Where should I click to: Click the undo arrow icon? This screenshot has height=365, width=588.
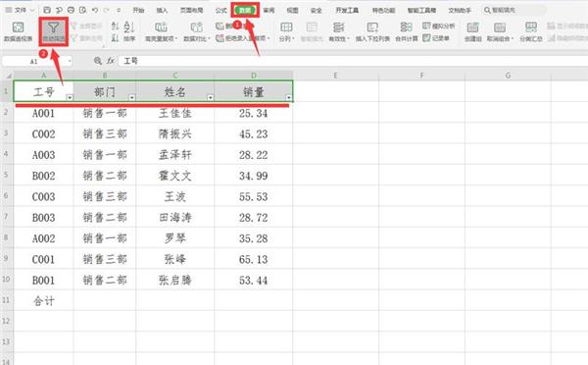95,10
